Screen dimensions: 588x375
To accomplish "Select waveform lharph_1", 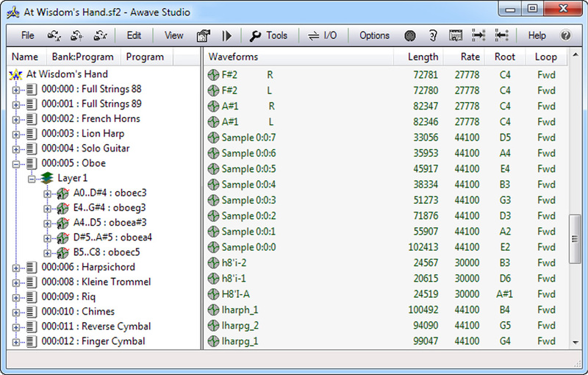I will pyautogui.click(x=240, y=310).
